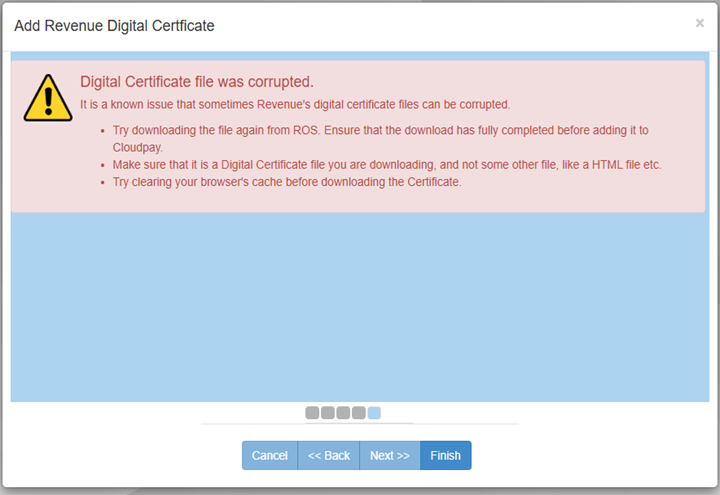The height and width of the screenshot is (495, 720).
Task: Select the fourth wizard step indicator square
Action: point(358,412)
